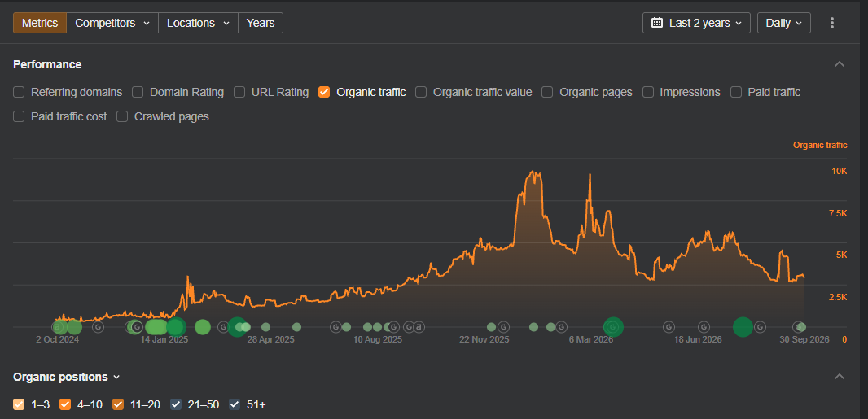
Task: Enable the Referring domains checkbox
Action: tap(19, 92)
